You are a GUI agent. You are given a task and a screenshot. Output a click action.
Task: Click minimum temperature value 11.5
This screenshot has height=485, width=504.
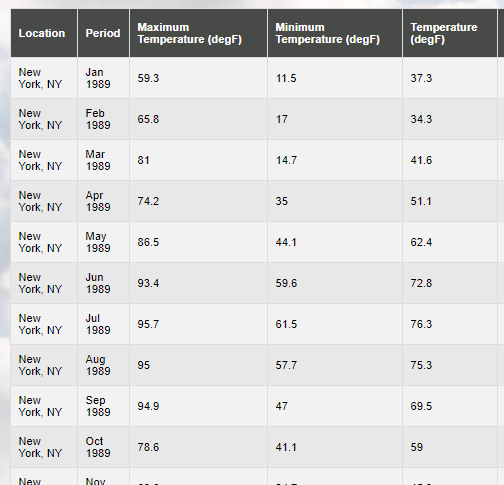point(286,78)
